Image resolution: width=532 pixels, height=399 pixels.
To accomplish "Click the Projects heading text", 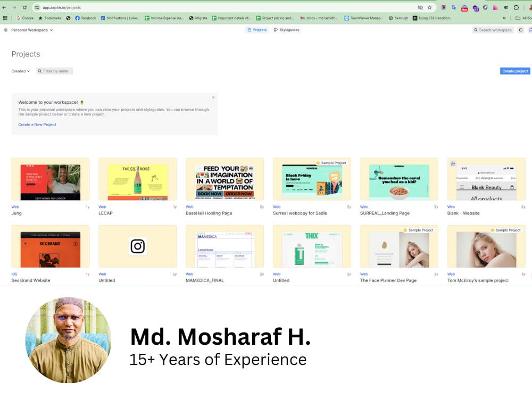I will click(x=26, y=54).
